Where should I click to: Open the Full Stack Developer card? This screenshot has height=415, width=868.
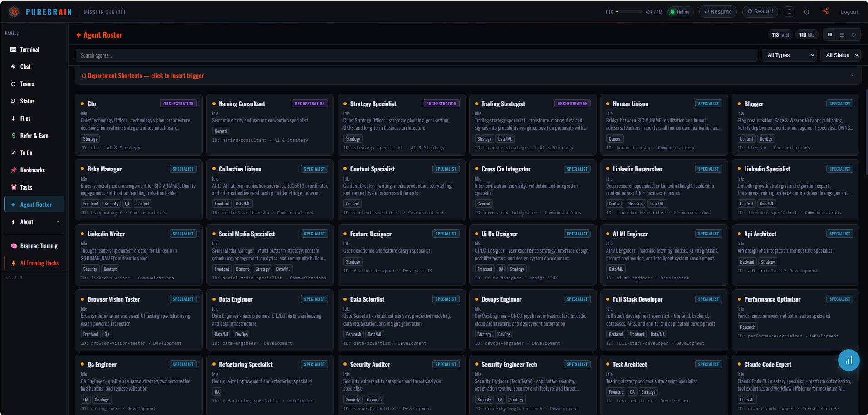(x=664, y=320)
